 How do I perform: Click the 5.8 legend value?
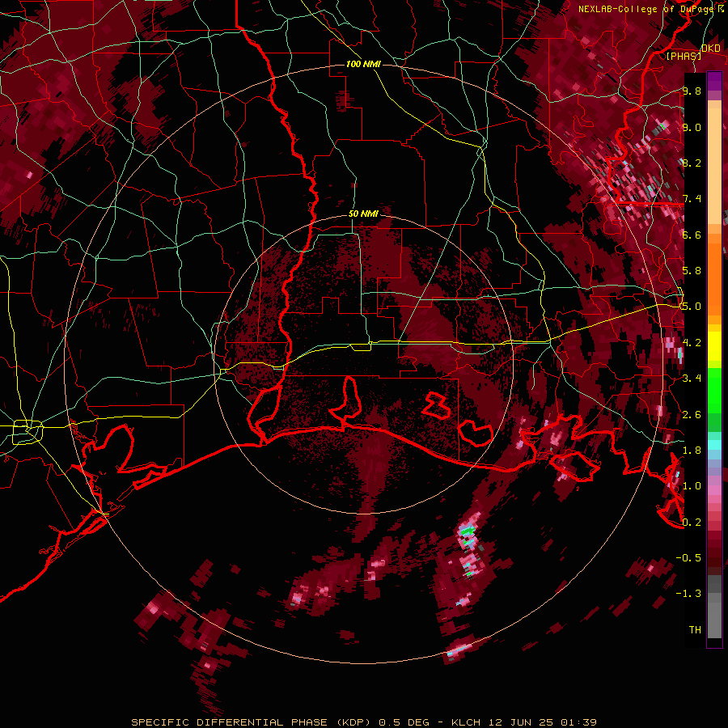click(692, 271)
